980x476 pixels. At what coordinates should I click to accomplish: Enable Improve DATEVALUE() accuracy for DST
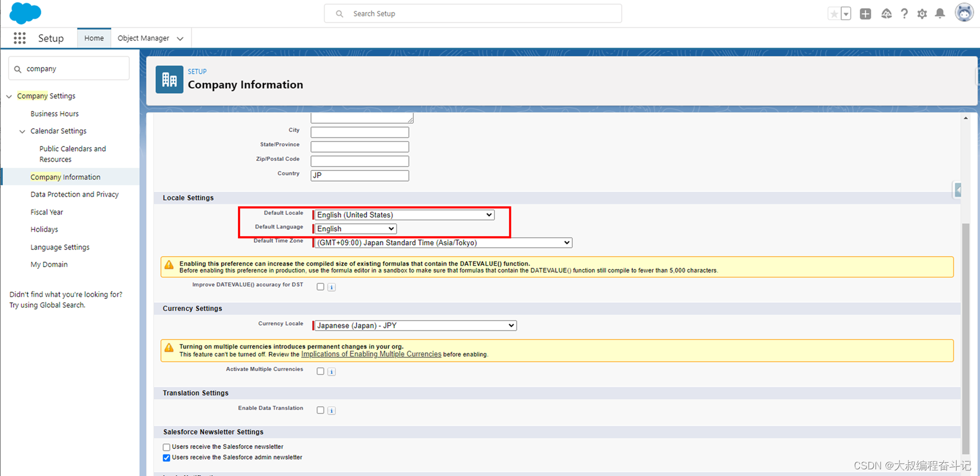point(320,286)
